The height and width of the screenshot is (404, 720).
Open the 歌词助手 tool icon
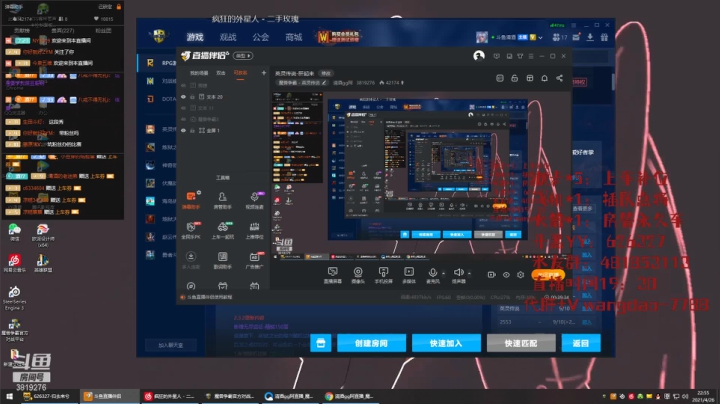(223, 260)
